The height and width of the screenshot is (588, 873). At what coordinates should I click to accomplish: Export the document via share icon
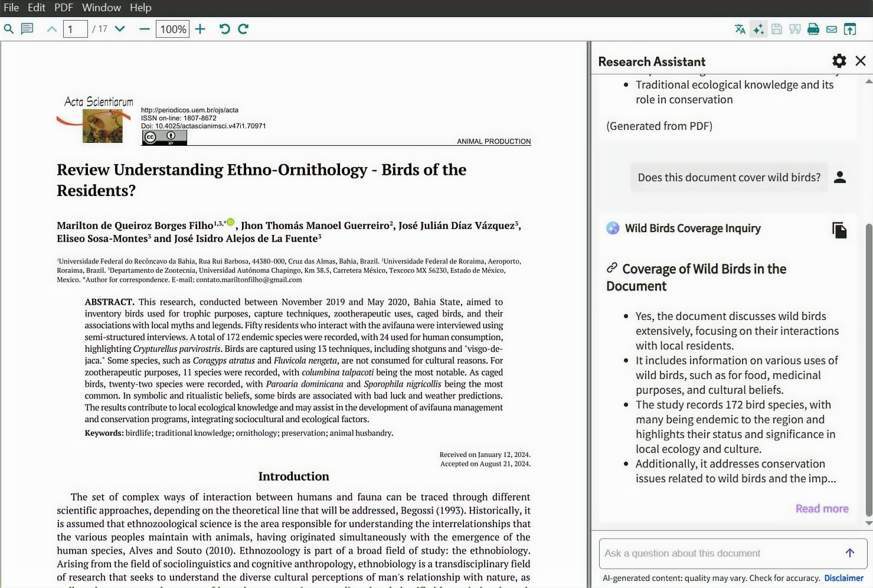click(x=850, y=28)
